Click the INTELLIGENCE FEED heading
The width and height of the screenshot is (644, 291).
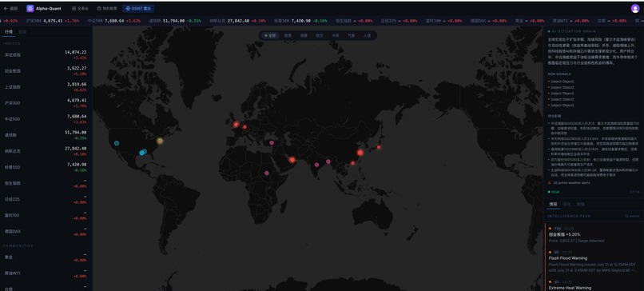click(x=569, y=216)
